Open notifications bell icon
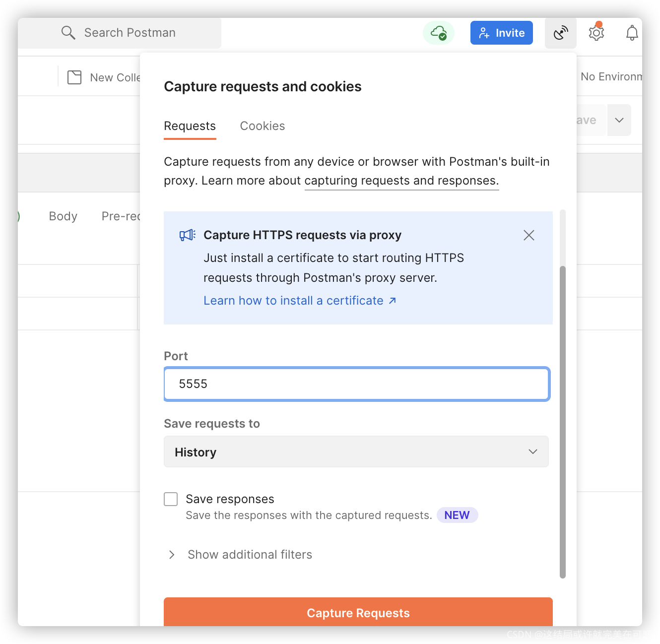This screenshot has width=660, height=644. pos(632,33)
